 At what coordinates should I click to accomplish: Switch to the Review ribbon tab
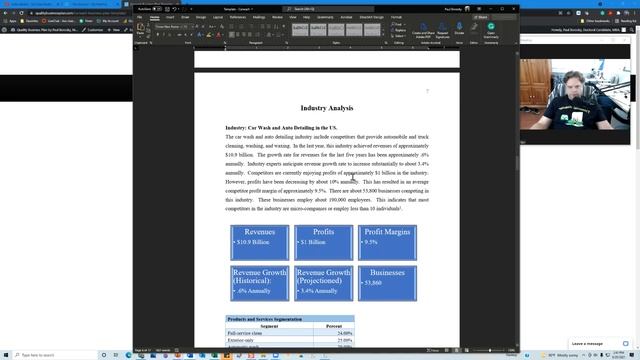(x=277, y=17)
